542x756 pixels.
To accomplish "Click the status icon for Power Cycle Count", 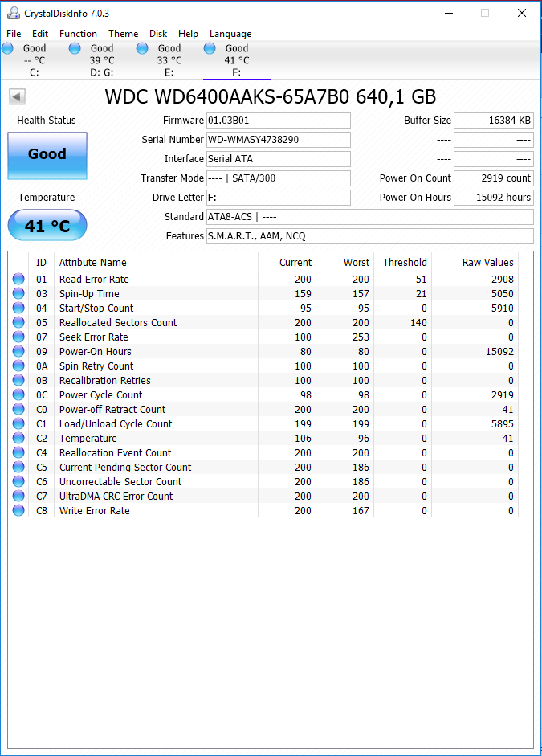I will [18, 394].
